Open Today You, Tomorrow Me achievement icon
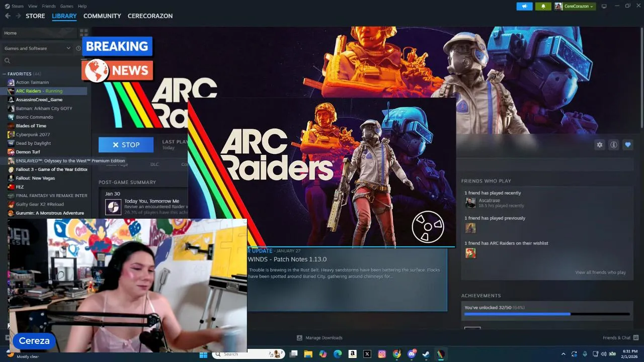644x362 pixels. point(113,207)
